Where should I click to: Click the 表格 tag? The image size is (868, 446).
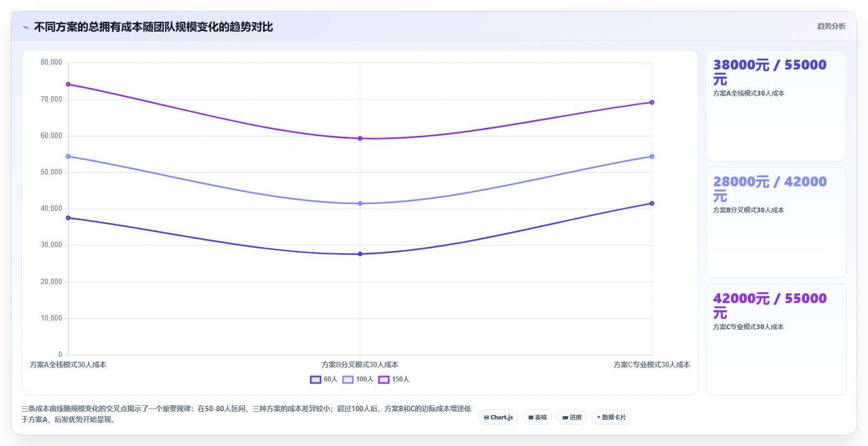[x=538, y=417]
